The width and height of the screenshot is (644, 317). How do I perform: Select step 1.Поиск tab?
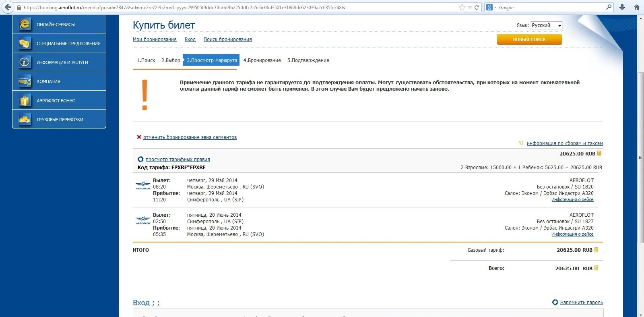tap(146, 60)
